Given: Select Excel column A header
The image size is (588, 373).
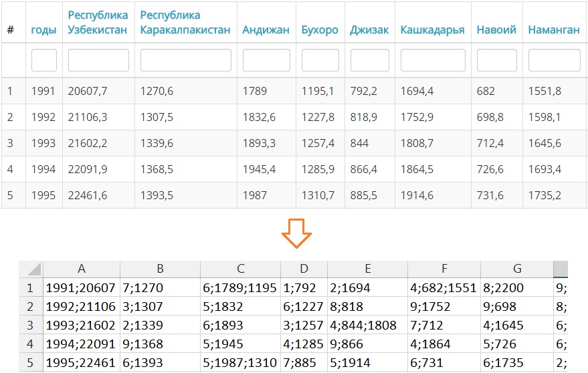Looking at the screenshot, I should tap(82, 269).
